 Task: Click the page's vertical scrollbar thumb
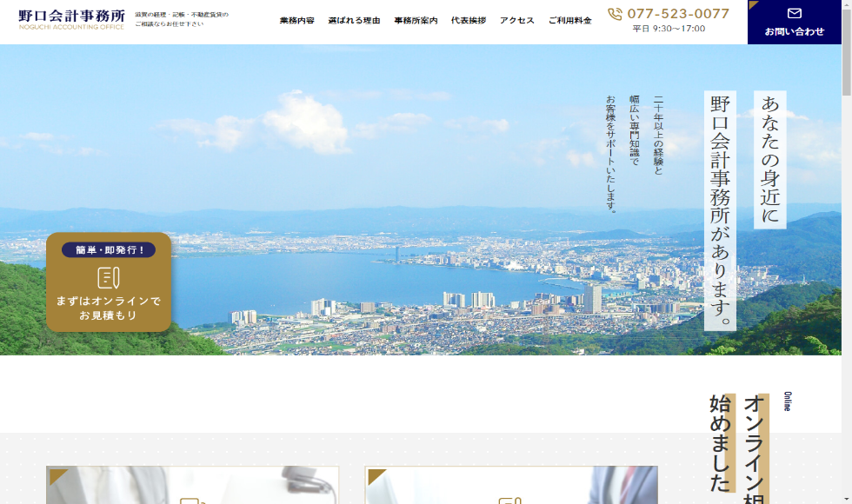click(x=846, y=52)
